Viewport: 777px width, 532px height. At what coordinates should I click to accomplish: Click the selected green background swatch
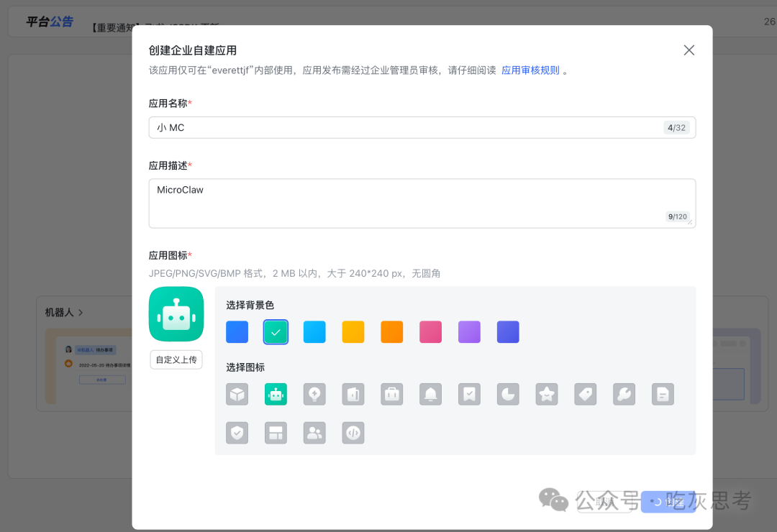pos(276,332)
